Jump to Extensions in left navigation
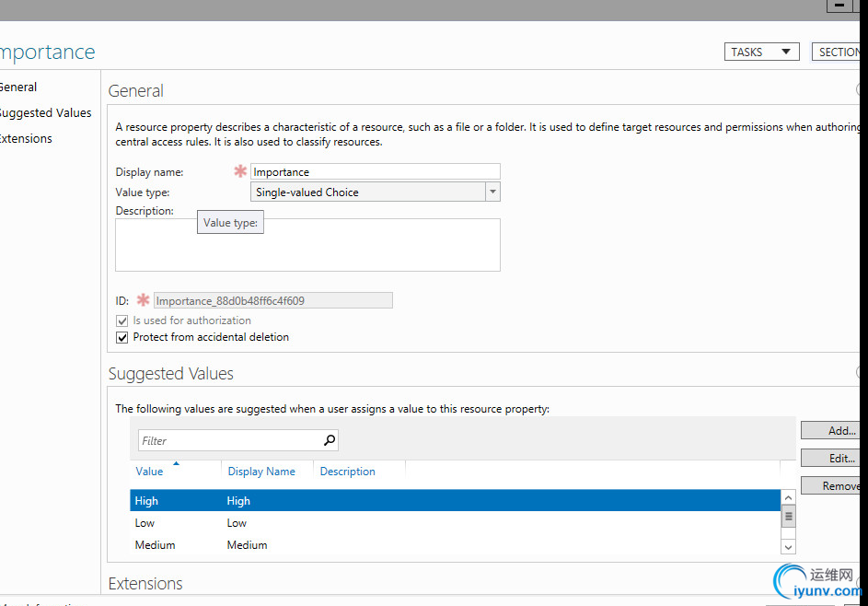The width and height of the screenshot is (868, 606). click(x=26, y=138)
